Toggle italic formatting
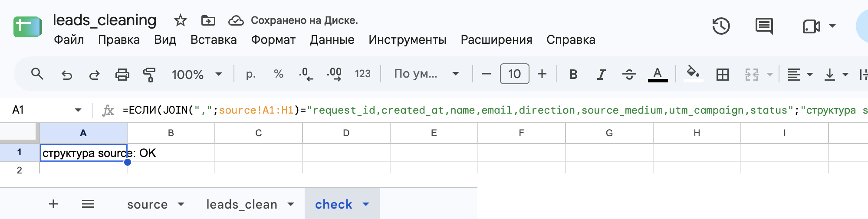 click(601, 75)
